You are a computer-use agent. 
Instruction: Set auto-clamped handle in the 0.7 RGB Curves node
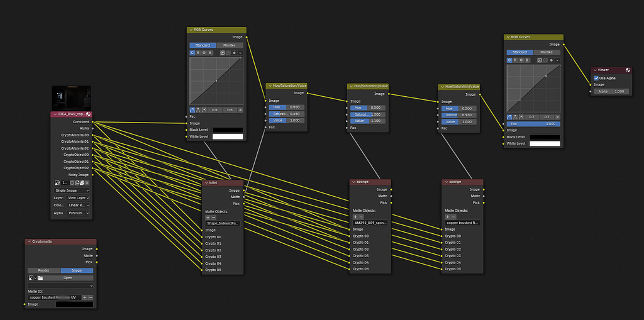521,117
